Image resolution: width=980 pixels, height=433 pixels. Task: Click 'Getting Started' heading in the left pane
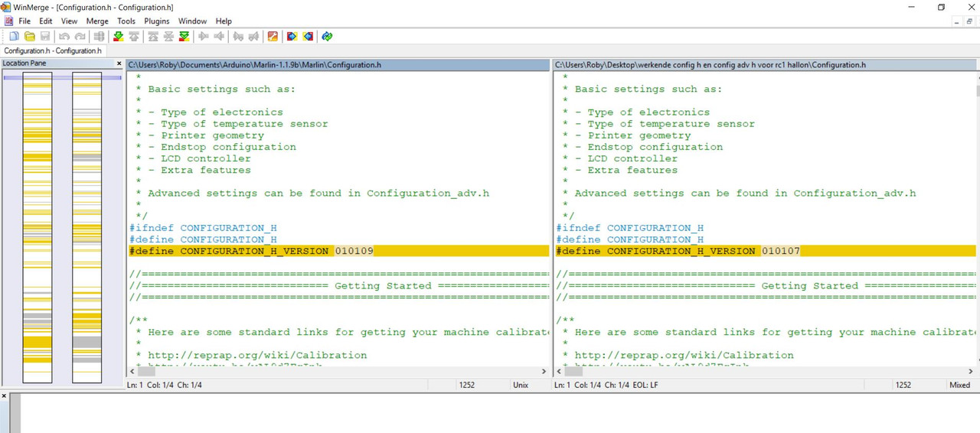tap(383, 286)
